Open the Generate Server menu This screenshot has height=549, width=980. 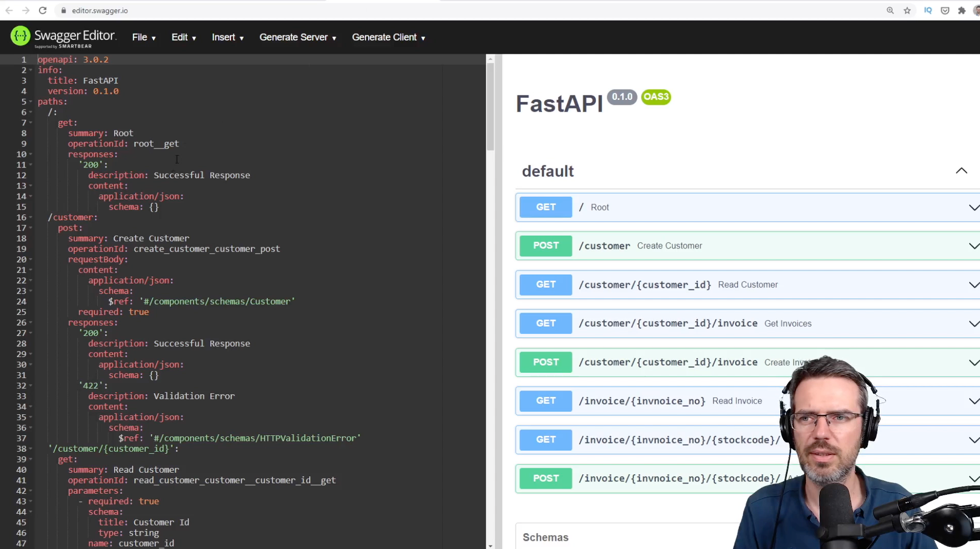tap(298, 37)
